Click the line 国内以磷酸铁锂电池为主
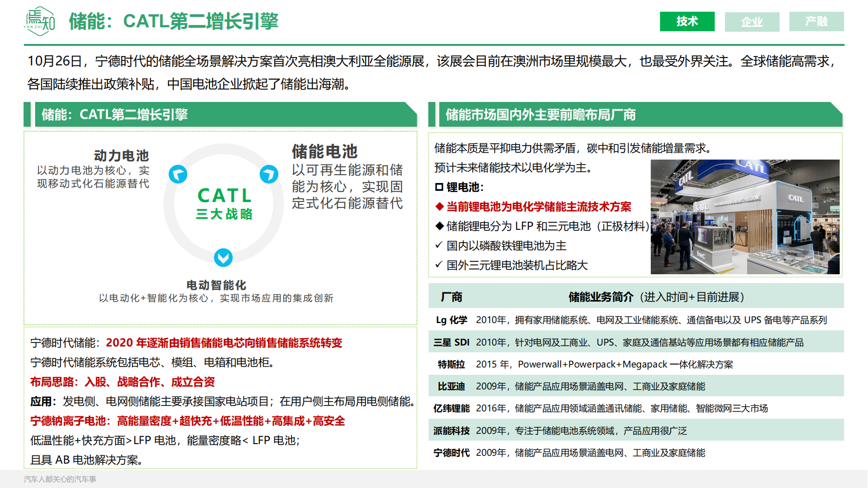Viewport: 868px width, 488px height. point(506,245)
